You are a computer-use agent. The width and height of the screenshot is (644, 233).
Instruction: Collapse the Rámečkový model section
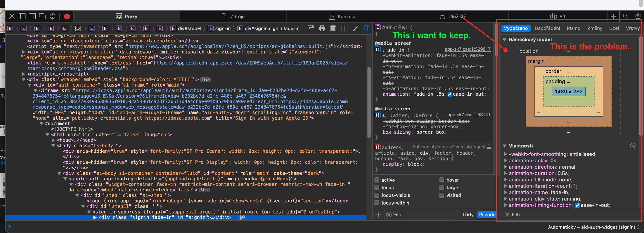(504, 39)
